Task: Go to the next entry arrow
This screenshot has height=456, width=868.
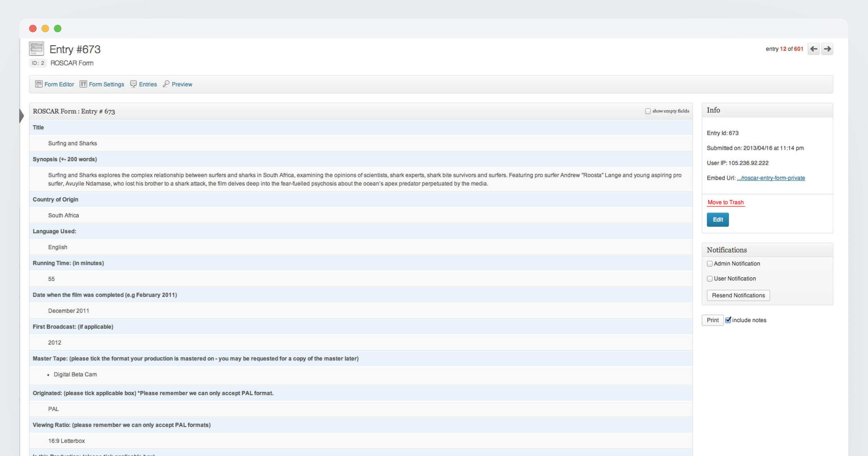Action: [827, 49]
